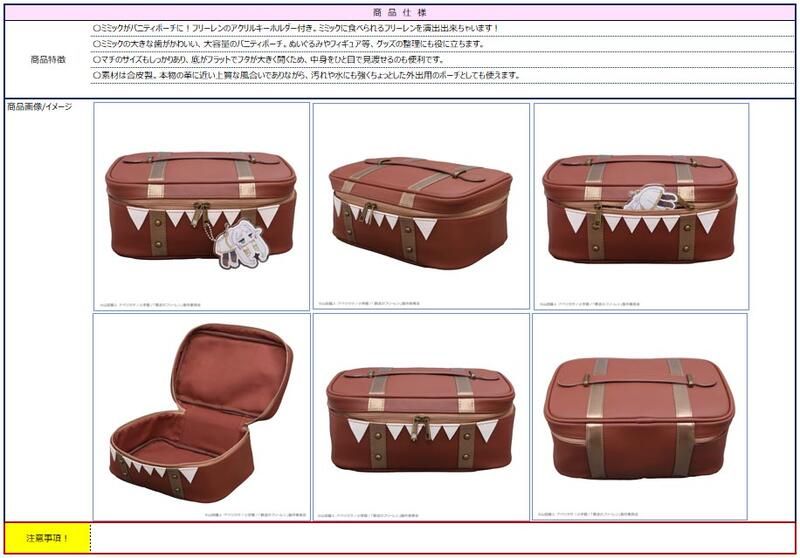The image size is (800, 558).
Task: Open the angled-view pouch photo
Action: pyautogui.click(x=421, y=207)
